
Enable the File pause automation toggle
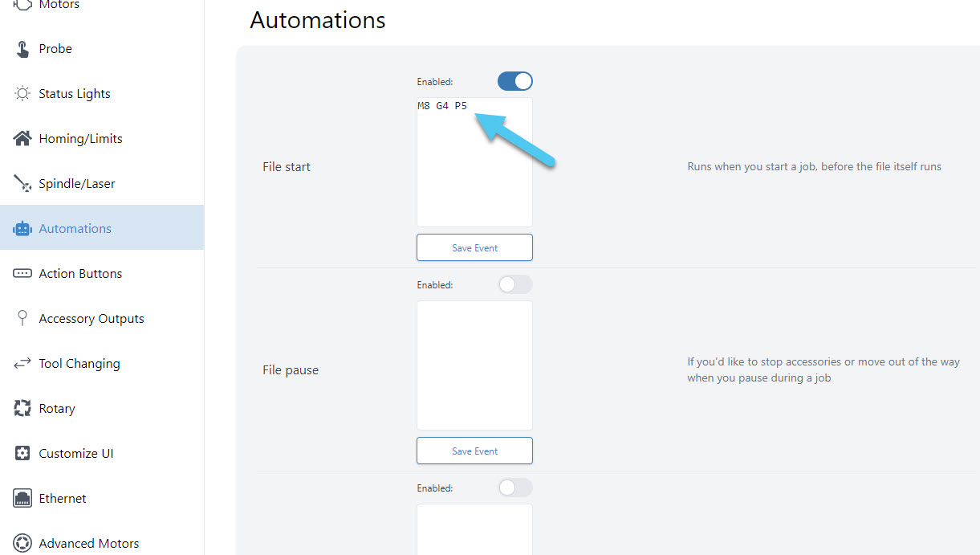[515, 284]
